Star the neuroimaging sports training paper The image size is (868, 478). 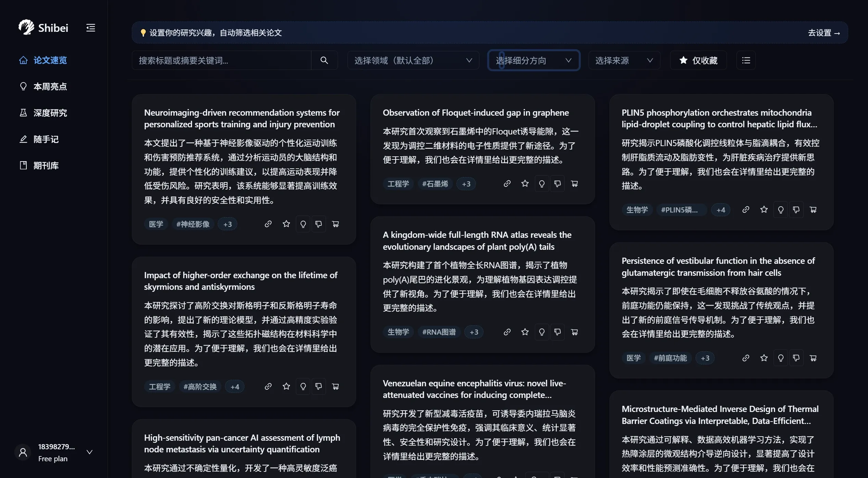point(286,224)
